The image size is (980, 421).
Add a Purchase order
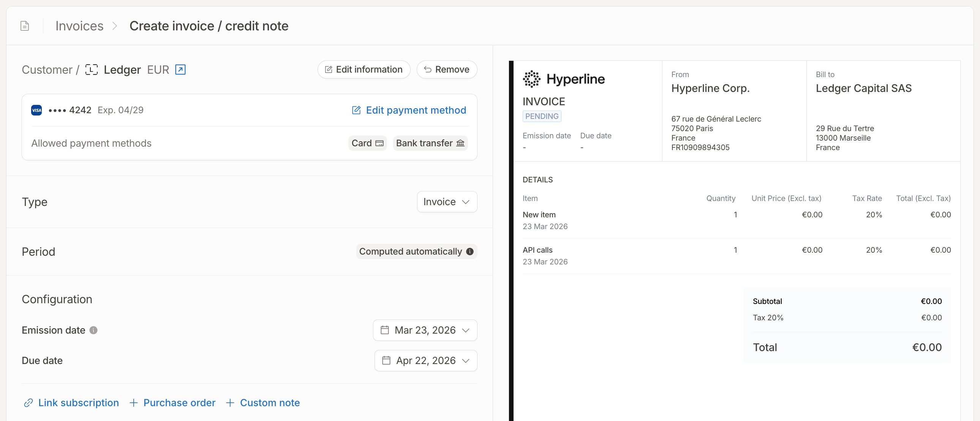point(172,403)
